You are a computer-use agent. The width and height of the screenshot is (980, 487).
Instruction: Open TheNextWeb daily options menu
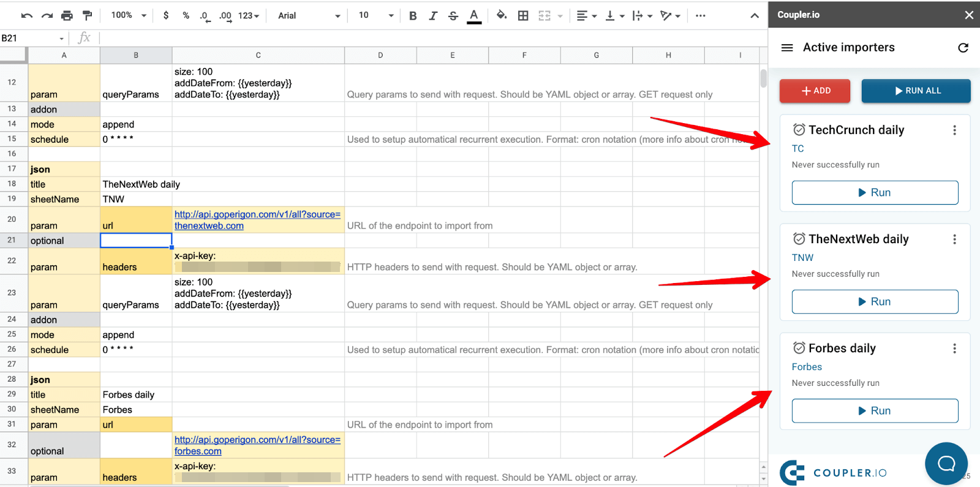click(x=954, y=239)
